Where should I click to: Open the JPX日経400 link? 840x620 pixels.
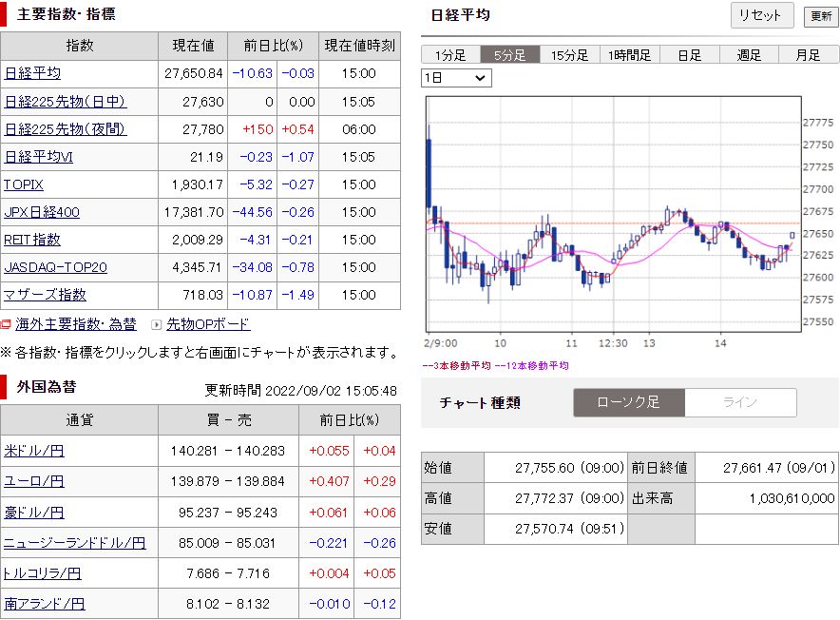click(x=42, y=212)
